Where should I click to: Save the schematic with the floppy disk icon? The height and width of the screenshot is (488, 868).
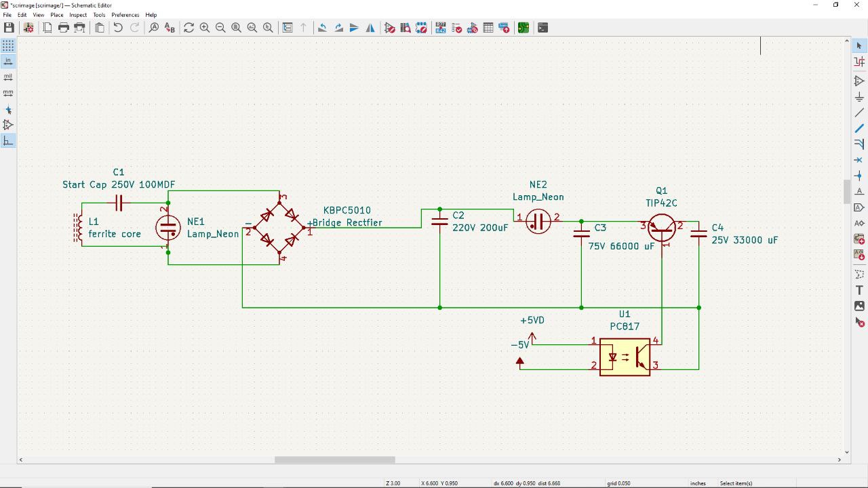(x=9, y=28)
